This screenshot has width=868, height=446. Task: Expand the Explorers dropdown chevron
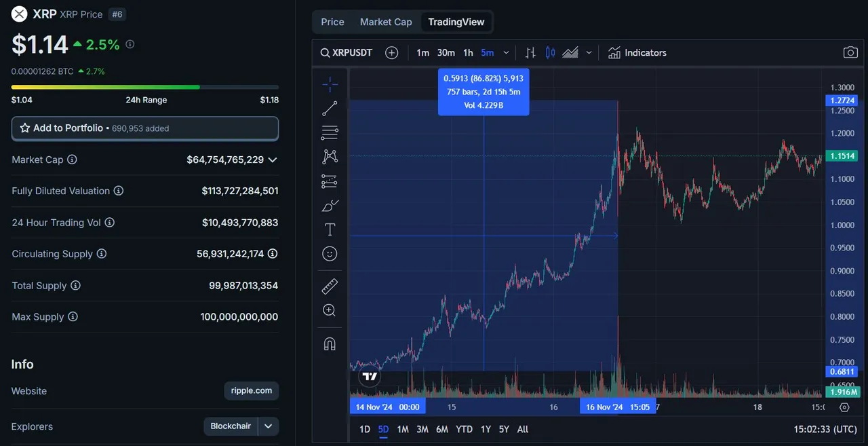coord(269,426)
